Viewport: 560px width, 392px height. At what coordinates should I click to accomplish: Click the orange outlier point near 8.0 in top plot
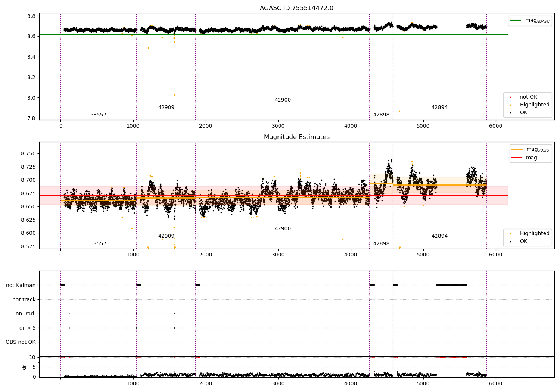pyautogui.click(x=175, y=95)
